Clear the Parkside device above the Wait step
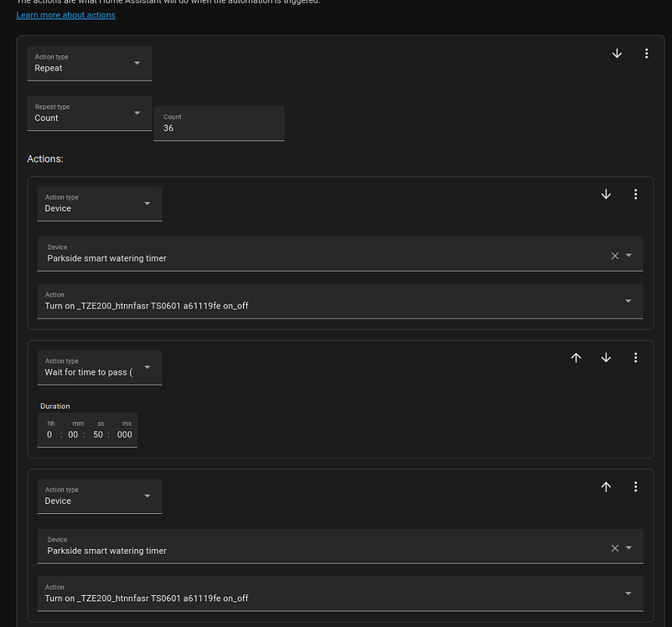This screenshot has width=672, height=627. pyautogui.click(x=615, y=256)
